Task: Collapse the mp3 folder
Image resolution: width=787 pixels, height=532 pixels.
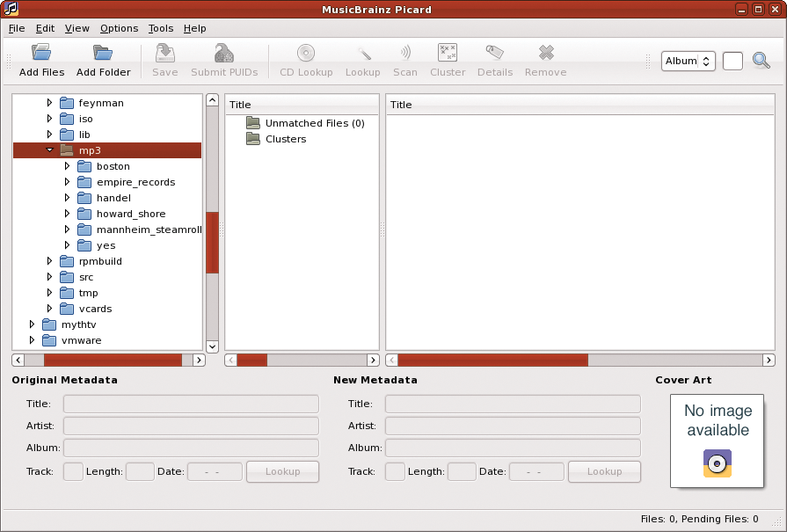Action: click(49, 149)
